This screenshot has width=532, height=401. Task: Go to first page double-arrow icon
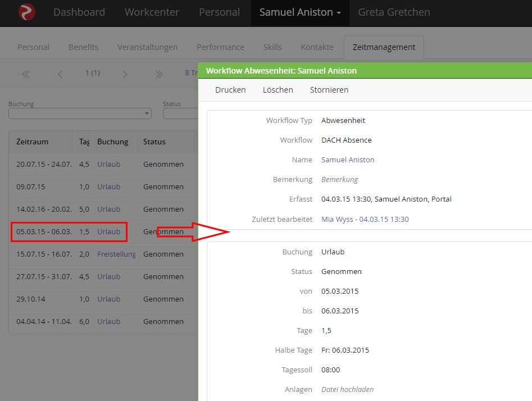[x=26, y=74]
